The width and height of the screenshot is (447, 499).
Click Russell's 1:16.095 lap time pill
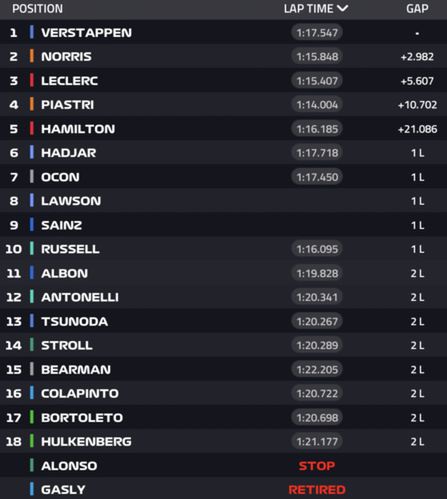click(x=317, y=249)
